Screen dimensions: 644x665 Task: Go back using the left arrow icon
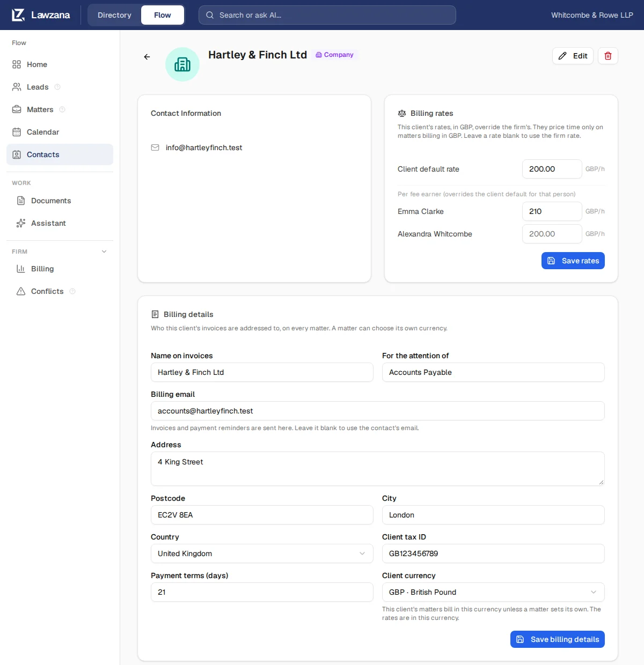[x=147, y=57]
